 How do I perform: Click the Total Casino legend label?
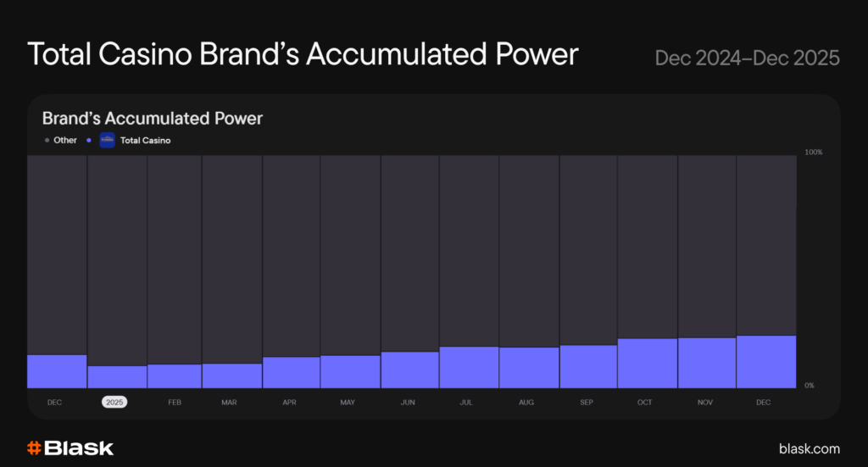point(145,141)
